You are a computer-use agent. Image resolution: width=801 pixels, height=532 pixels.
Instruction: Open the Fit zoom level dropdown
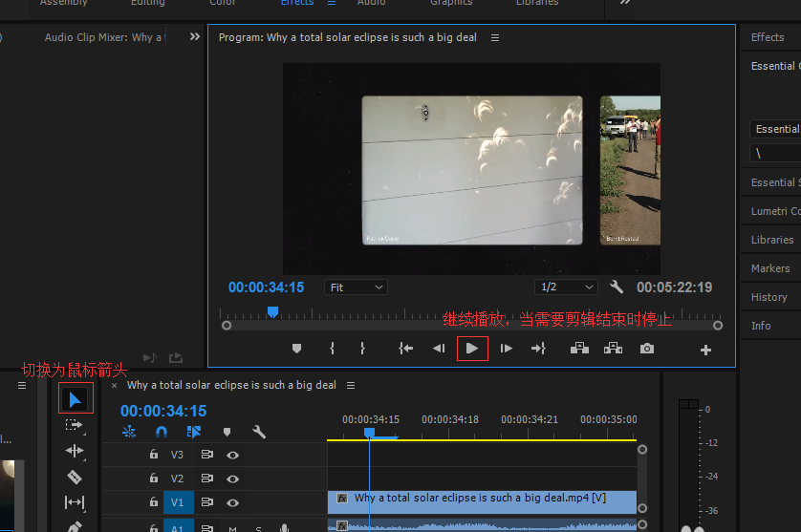pos(356,287)
